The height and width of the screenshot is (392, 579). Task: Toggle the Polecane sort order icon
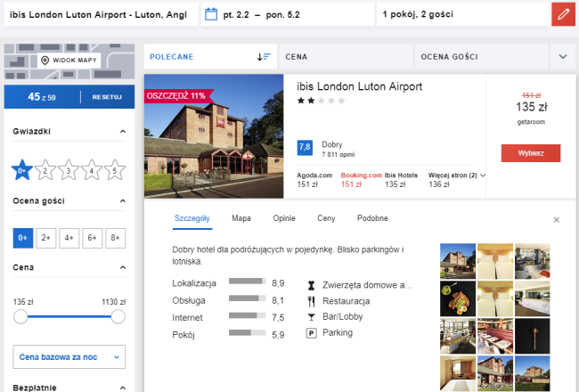click(264, 57)
